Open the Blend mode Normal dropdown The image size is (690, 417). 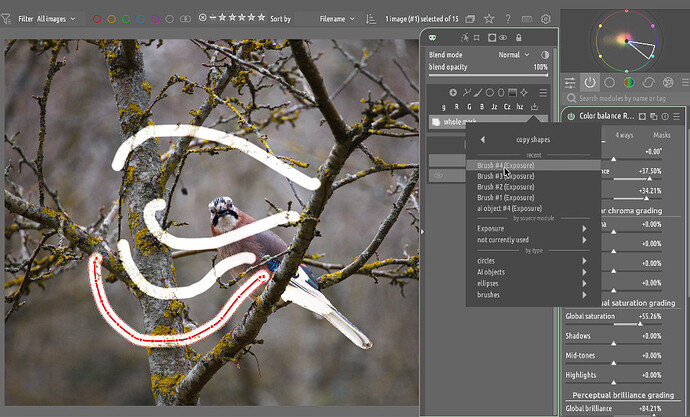click(514, 55)
